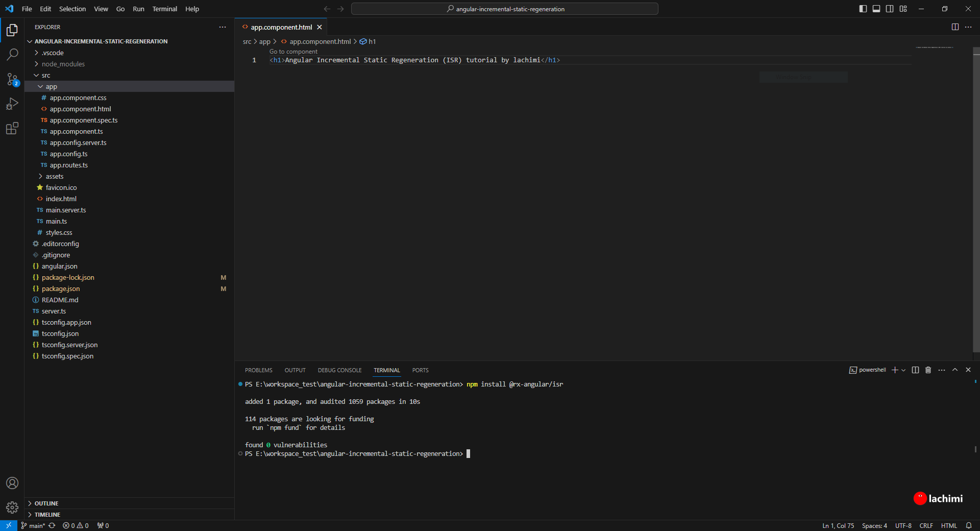Screen dimensions: 980x531
Task: Open the Terminal menu
Action: pos(164,9)
